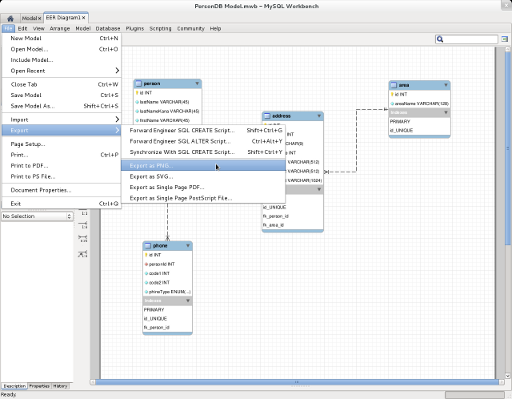Screen dimensions: 512x399
Task: Open the Help menu
Action: point(215,29)
